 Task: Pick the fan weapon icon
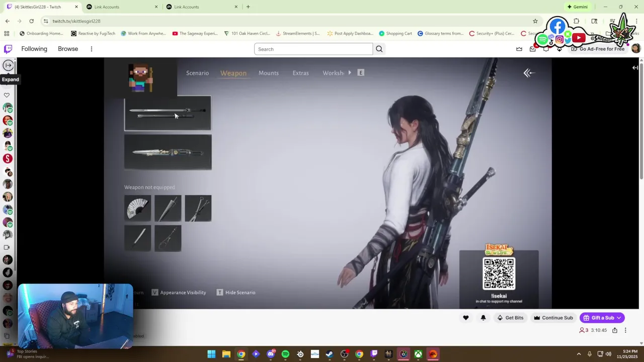click(x=137, y=208)
